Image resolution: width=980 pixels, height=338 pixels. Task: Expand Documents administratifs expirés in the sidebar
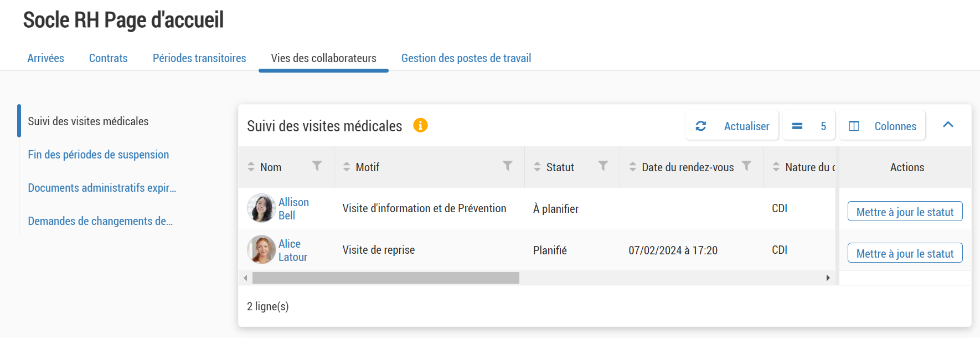click(102, 188)
